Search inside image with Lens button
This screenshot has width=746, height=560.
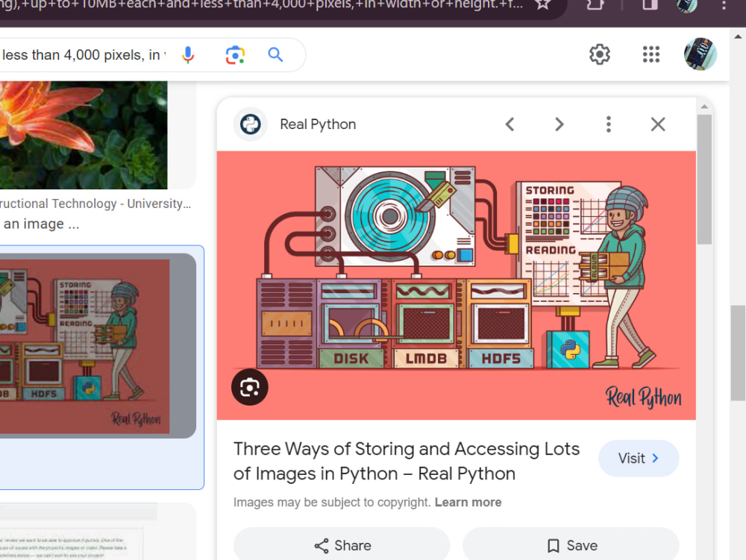pos(250,387)
